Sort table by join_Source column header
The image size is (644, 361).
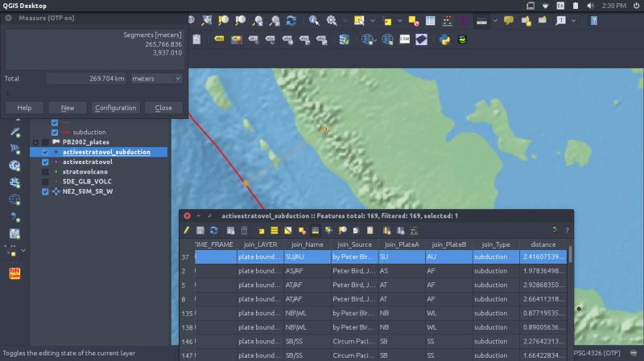pyautogui.click(x=354, y=244)
